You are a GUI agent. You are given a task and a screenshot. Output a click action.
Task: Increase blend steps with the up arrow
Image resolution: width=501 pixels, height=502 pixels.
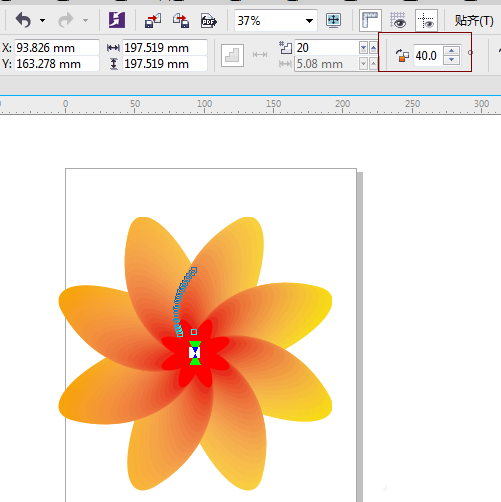(373, 48)
